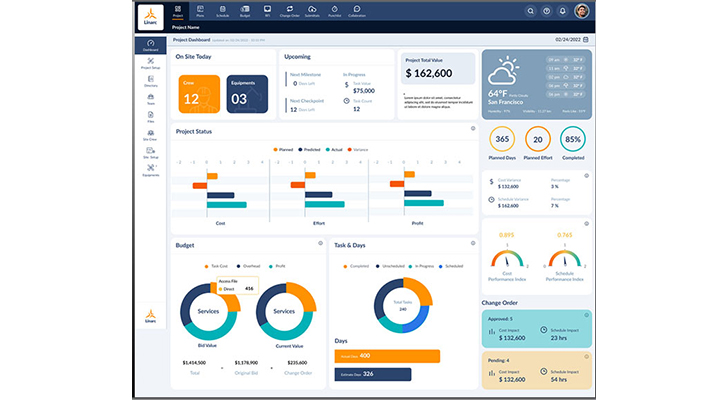
Task: Toggle the Overhead legend item in Budget
Action: (248, 266)
